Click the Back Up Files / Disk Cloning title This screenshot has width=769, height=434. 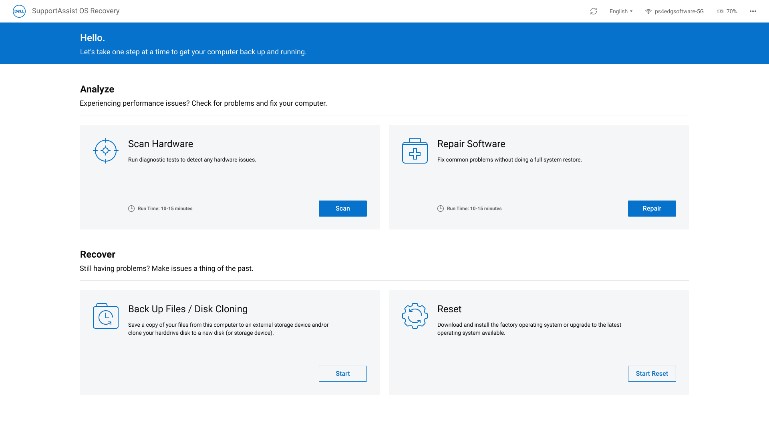click(187, 309)
